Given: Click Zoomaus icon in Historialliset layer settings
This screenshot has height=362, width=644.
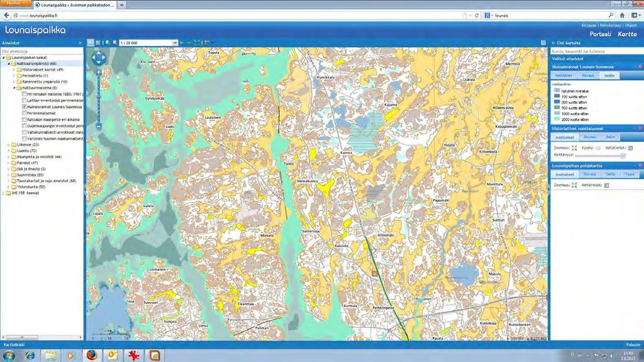Looking at the screenshot, I should click(574, 148).
